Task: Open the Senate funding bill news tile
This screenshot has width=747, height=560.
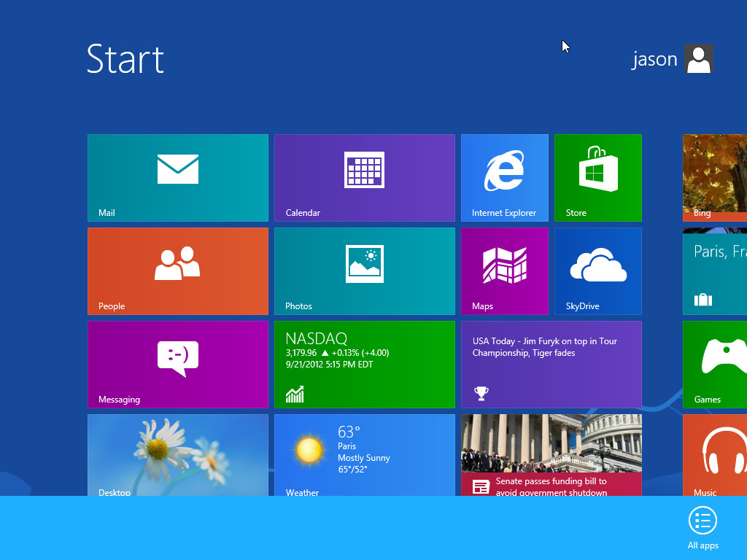Action: [x=551, y=455]
